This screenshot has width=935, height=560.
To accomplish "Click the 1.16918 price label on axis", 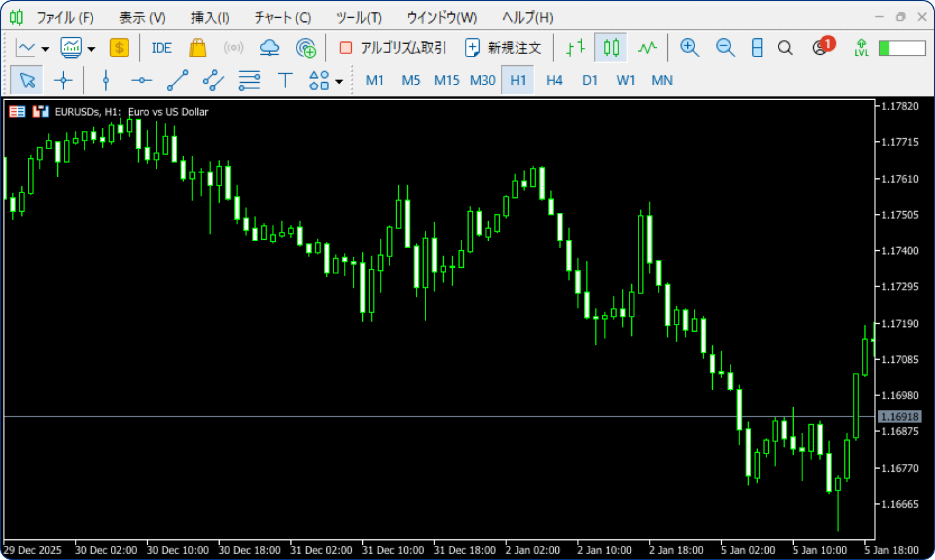I will point(899,417).
